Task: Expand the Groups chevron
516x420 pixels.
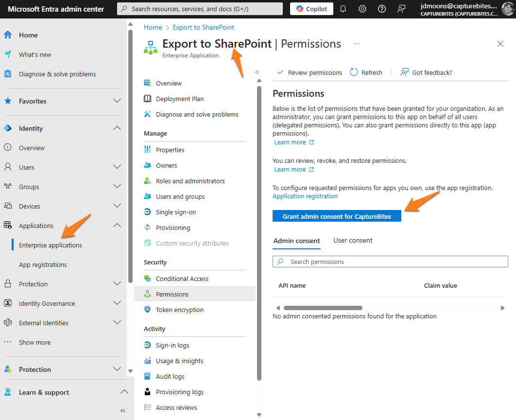Action: coord(117,186)
